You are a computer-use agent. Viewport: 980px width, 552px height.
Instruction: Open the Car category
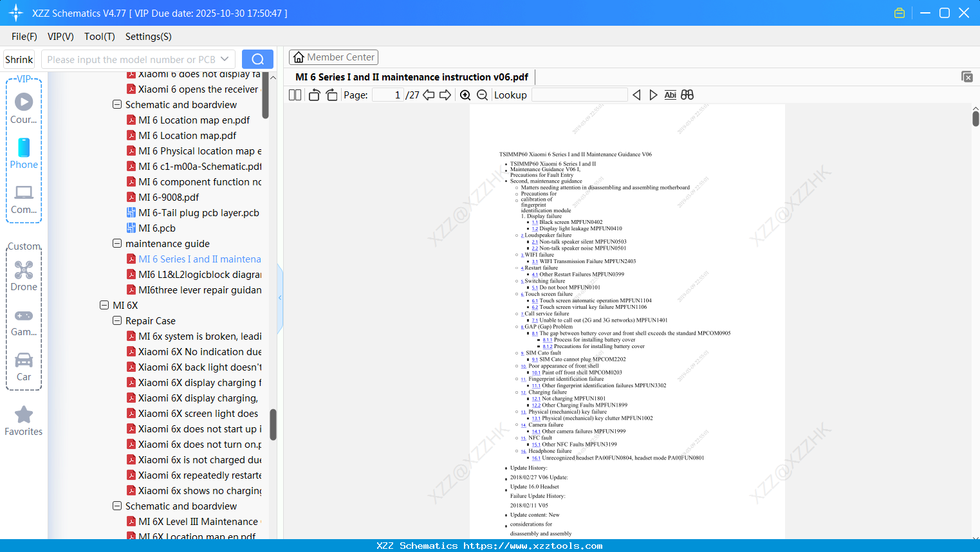click(24, 367)
